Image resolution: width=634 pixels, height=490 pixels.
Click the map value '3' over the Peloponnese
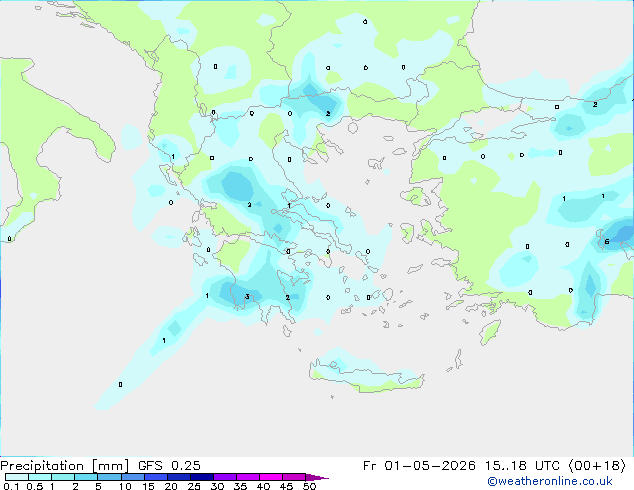(x=247, y=297)
